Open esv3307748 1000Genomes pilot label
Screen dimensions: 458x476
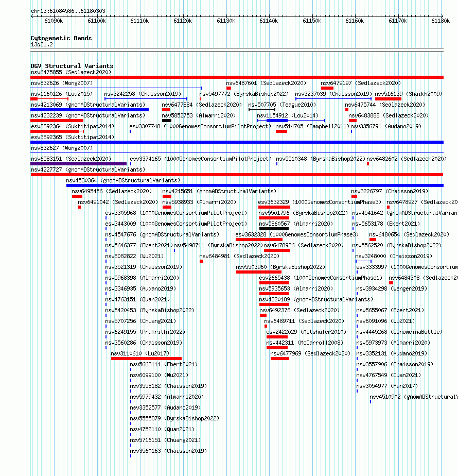(200, 127)
